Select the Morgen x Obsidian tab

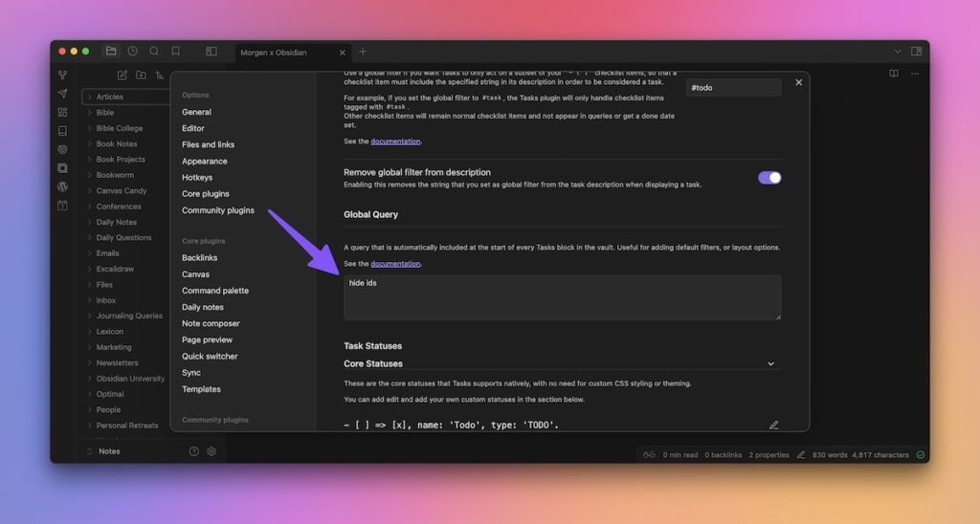click(274, 53)
